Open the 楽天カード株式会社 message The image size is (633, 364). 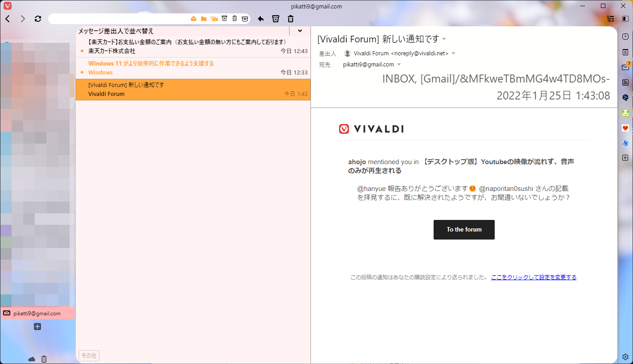(193, 46)
